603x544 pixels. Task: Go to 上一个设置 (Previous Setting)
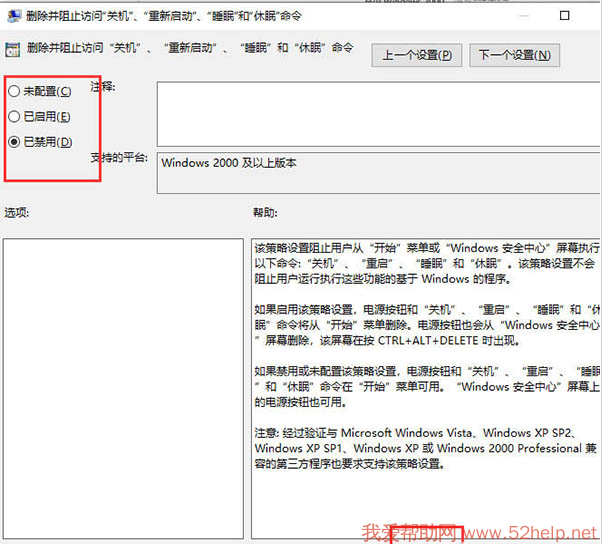417,56
